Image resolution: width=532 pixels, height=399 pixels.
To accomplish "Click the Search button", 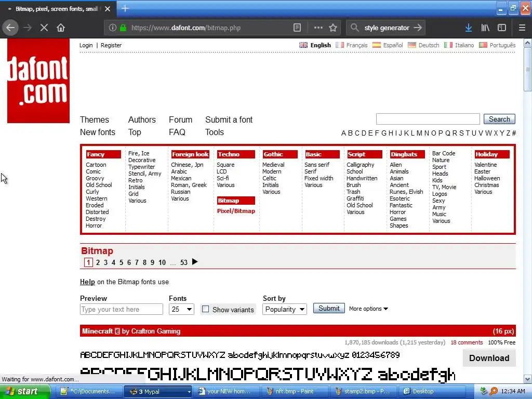I will (x=499, y=119).
